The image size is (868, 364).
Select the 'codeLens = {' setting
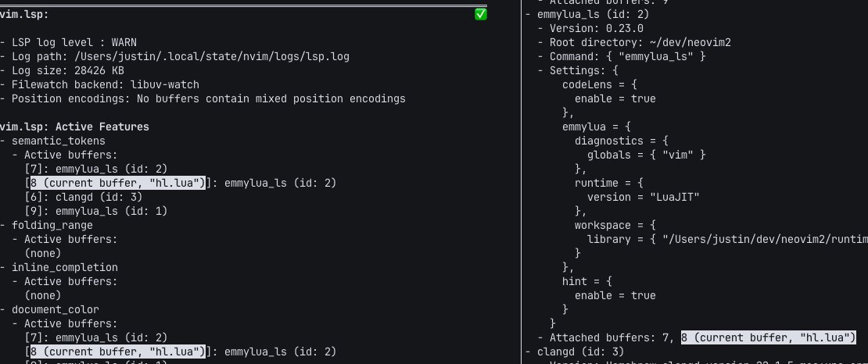(x=600, y=84)
